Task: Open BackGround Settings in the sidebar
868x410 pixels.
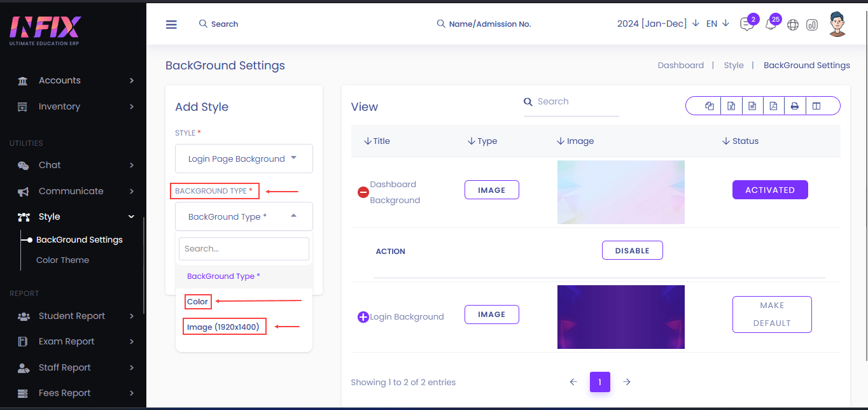Action: 80,240
